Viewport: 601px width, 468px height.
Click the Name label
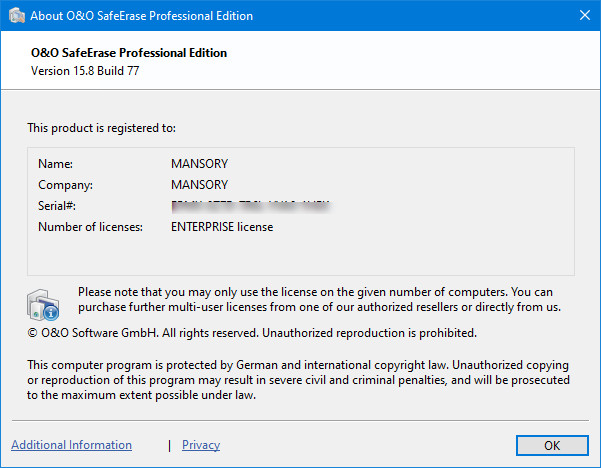pyautogui.click(x=56, y=163)
